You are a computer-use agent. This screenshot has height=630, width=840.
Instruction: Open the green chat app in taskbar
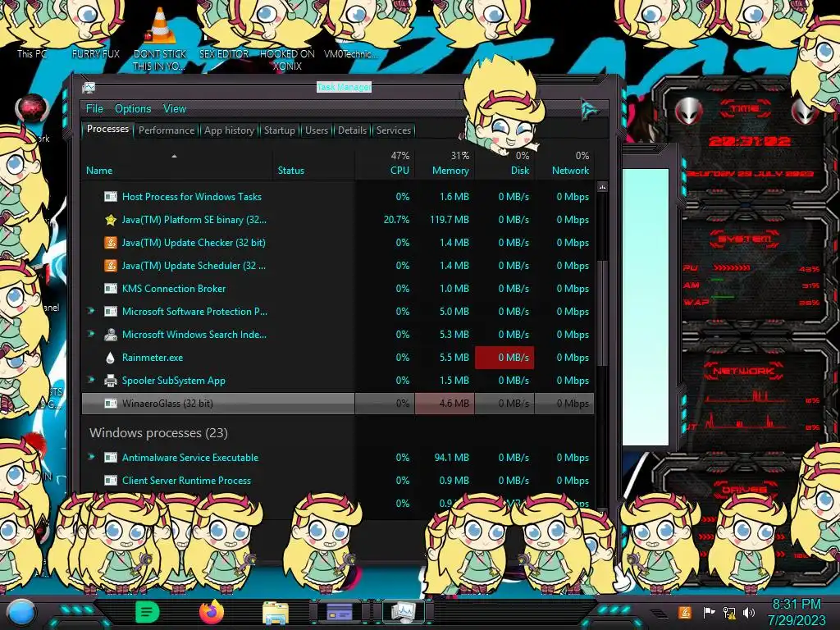point(148,612)
